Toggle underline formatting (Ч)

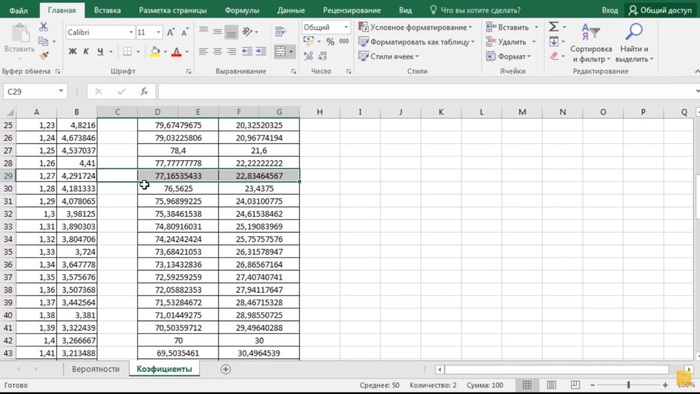pos(100,52)
